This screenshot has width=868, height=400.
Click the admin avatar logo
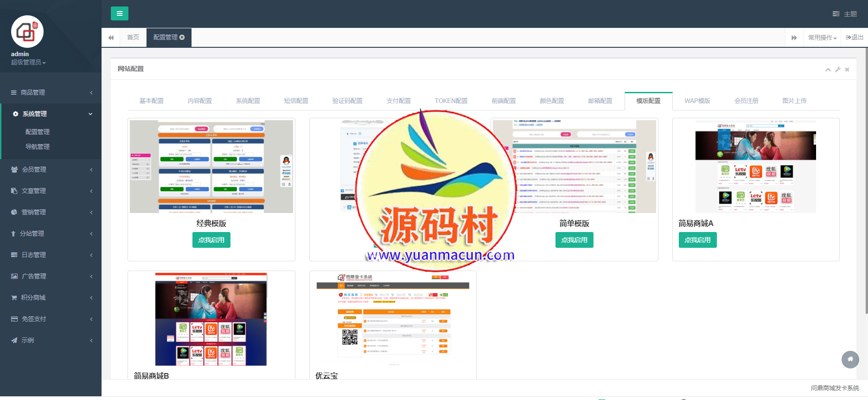coord(27,32)
